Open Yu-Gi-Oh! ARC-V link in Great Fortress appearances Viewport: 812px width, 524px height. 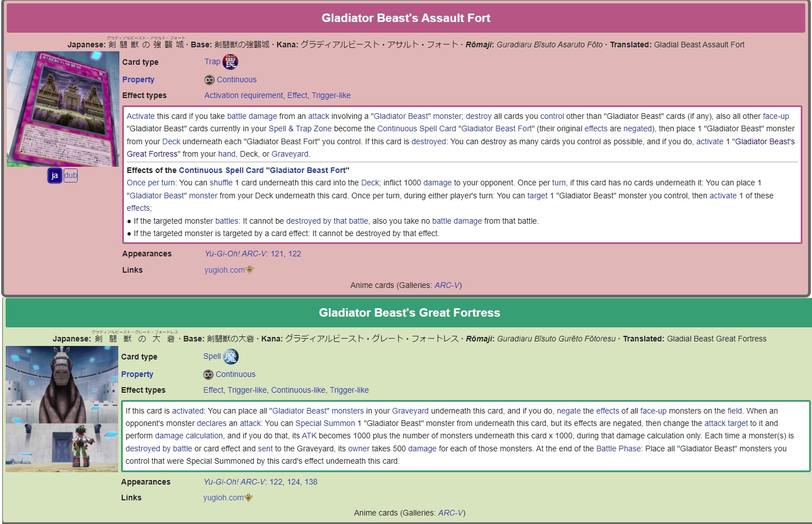[x=234, y=482]
